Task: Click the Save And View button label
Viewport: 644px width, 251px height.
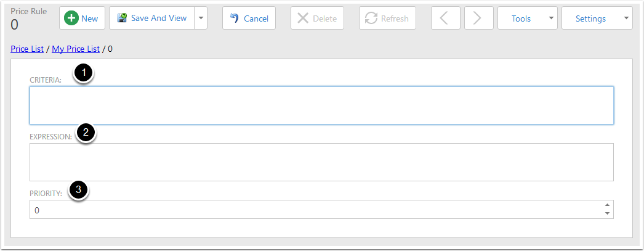Action: pyautogui.click(x=159, y=18)
